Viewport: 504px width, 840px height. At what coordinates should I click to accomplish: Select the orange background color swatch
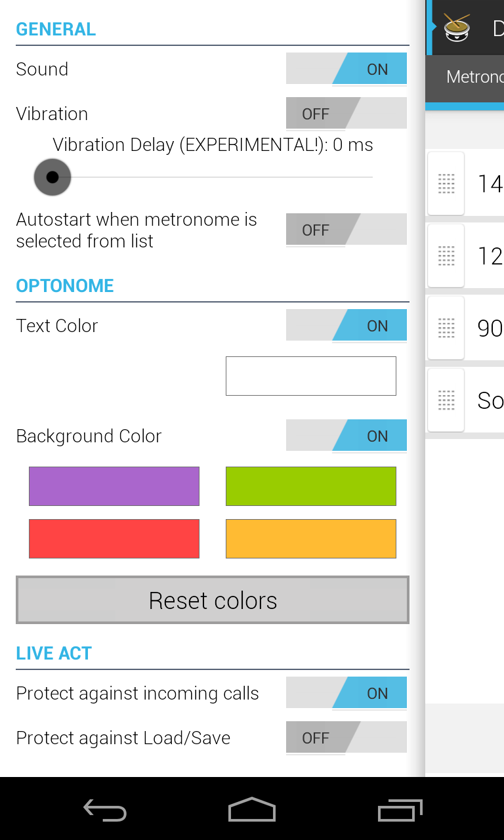310,538
